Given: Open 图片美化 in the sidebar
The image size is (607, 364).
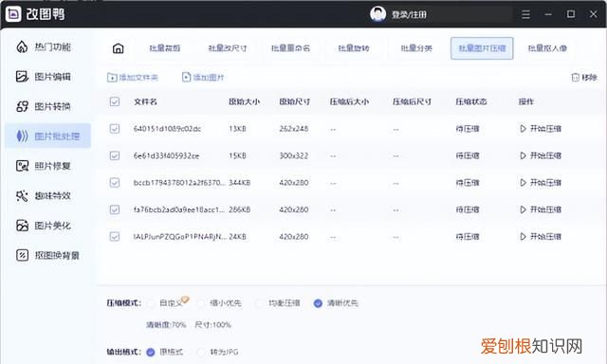Looking at the screenshot, I should click(44, 226).
